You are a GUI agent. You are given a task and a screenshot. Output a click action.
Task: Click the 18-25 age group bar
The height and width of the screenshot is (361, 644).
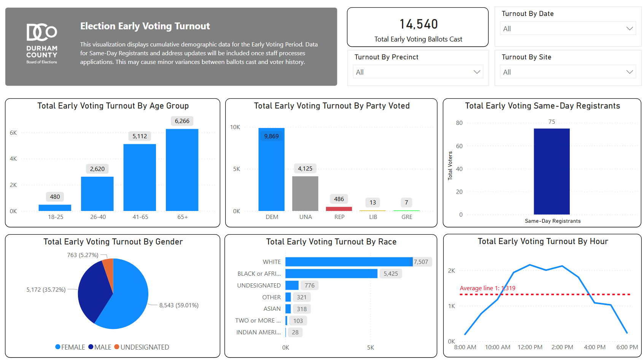[x=55, y=208]
